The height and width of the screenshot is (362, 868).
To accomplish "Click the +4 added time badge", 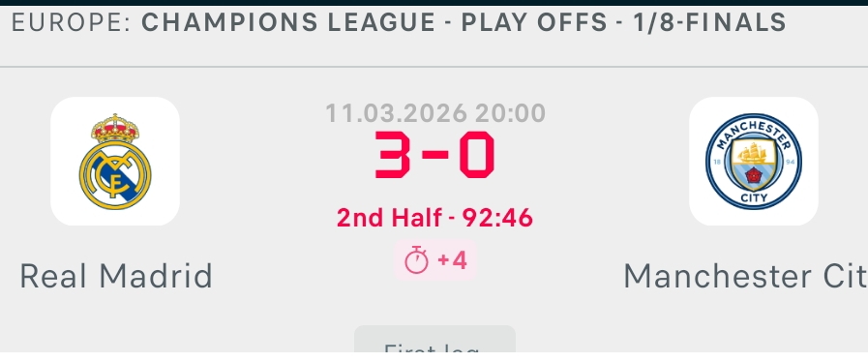I will [x=435, y=260].
